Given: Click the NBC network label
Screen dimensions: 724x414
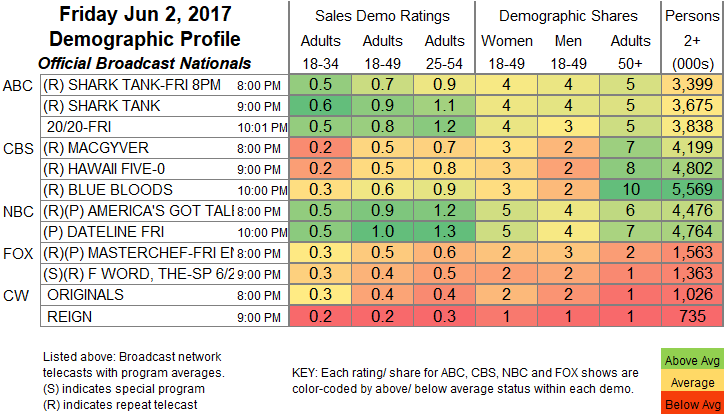Looking at the screenshot, I should (x=17, y=211).
